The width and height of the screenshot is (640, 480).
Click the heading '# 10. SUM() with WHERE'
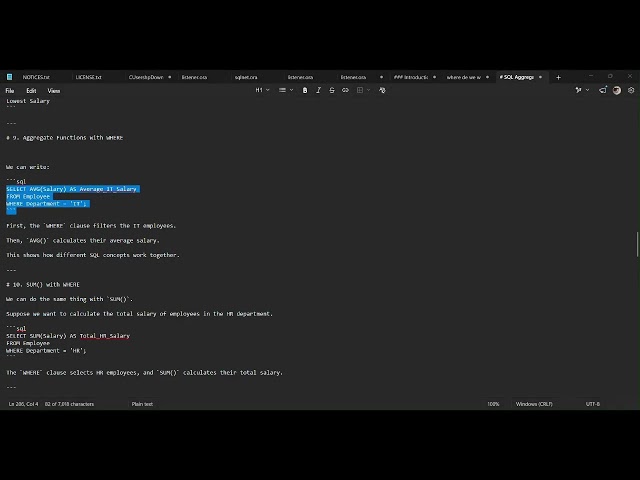(43, 284)
